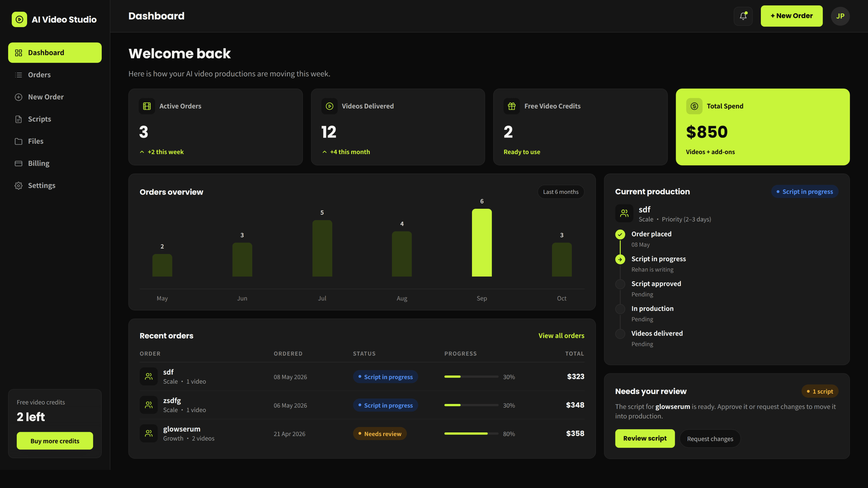The width and height of the screenshot is (868, 488).
Task: Click the 08 May 2026 ordered date
Action: click(290, 377)
